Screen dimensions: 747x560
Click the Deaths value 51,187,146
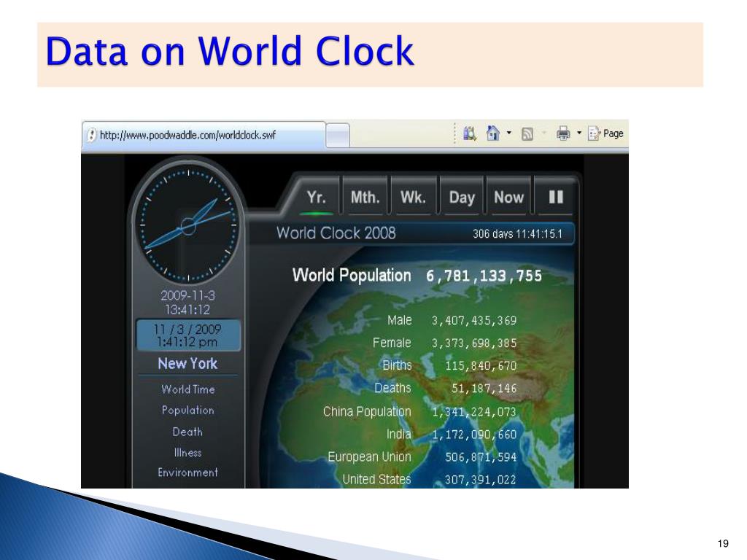pos(484,389)
